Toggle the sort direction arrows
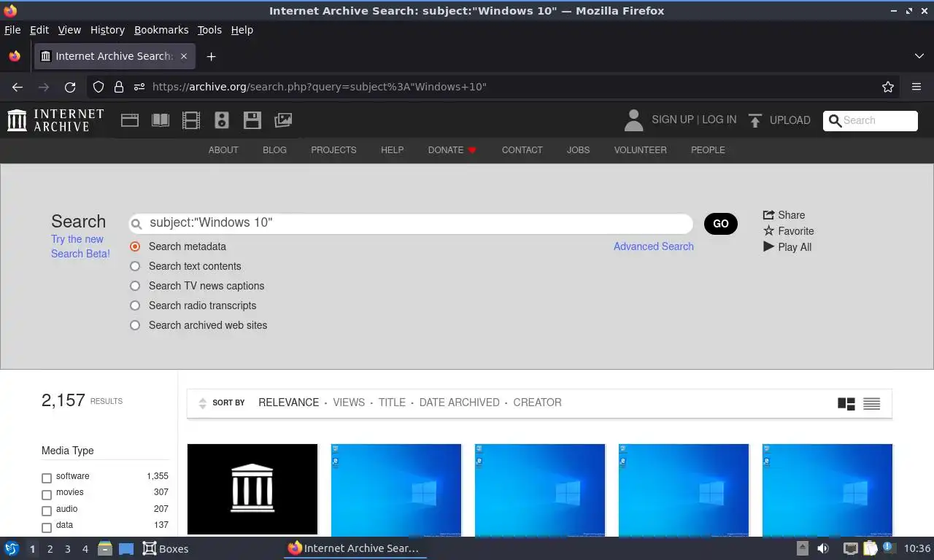Screen dimensions: 934x560 point(203,403)
